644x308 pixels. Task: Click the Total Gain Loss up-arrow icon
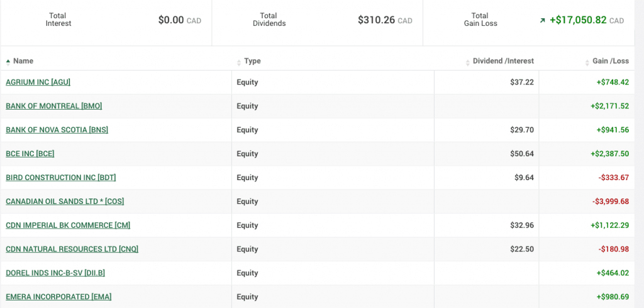[543, 21]
